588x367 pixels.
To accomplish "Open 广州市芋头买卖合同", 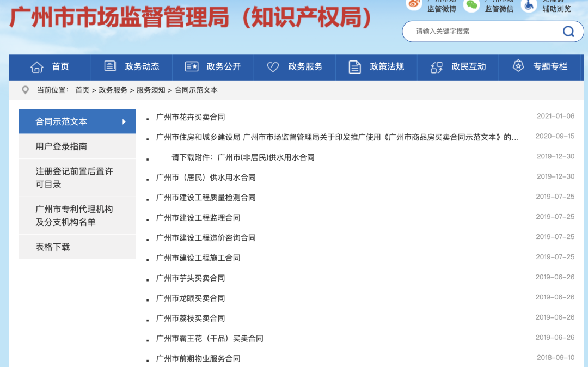I will [x=191, y=278].
